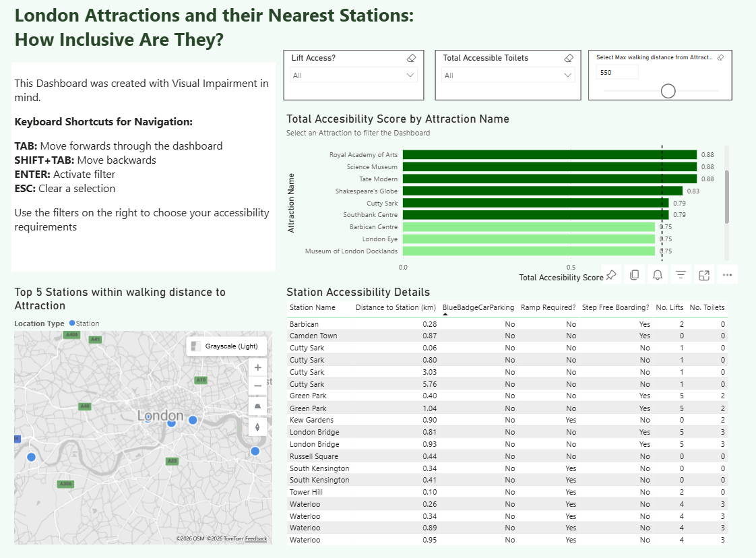Clear Total Accessible Toilets selection with eraser
The height and width of the screenshot is (558, 756).
[x=568, y=59]
